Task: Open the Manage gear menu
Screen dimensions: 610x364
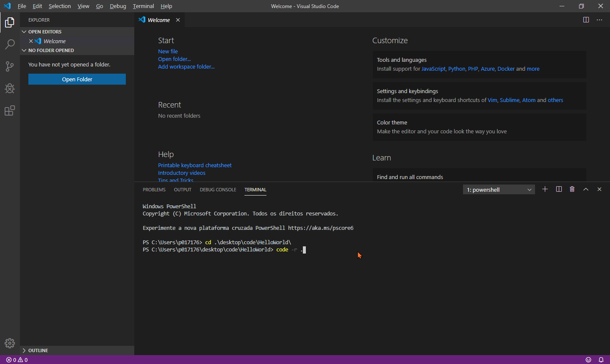Action: pyautogui.click(x=10, y=343)
